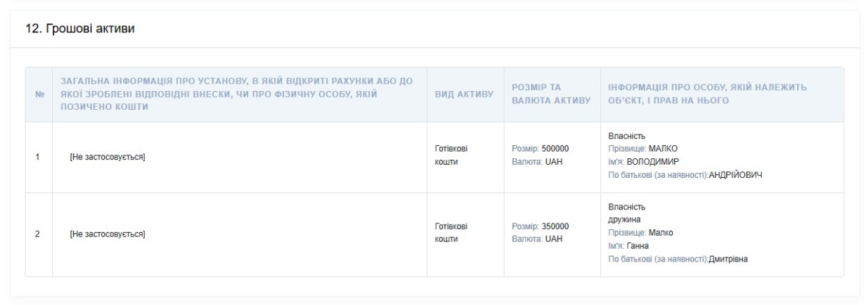The height and width of the screenshot is (305, 868).
Task: Click the '№' column header
Action: (x=39, y=95)
